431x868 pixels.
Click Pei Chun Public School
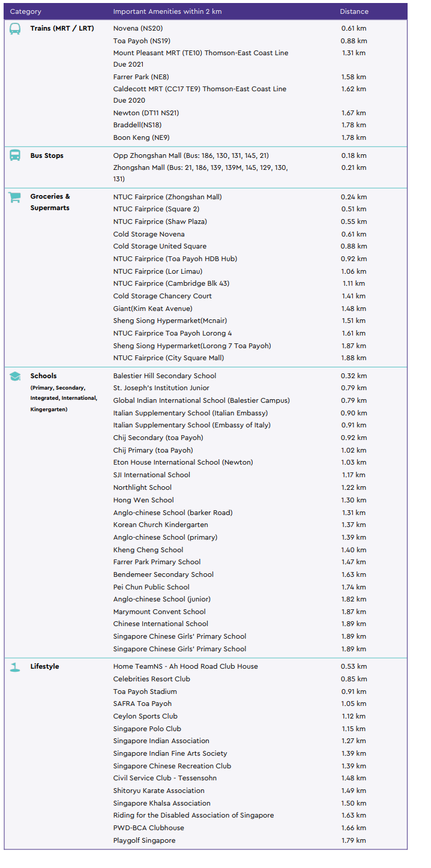151,587
